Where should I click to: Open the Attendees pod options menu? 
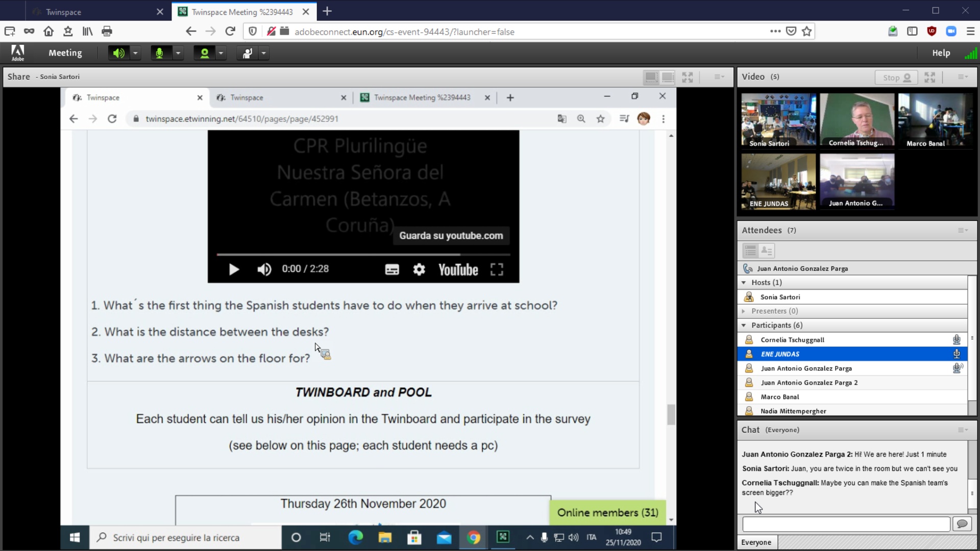(x=963, y=231)
